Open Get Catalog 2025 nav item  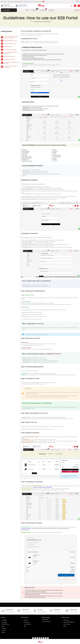click(43, 10)
